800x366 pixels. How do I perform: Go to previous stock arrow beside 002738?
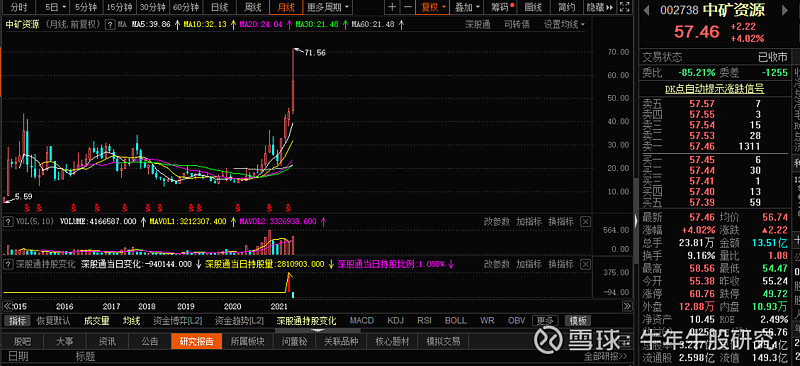(x=646, y=9)
